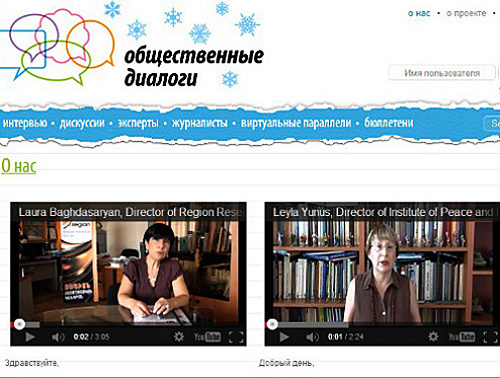Open the журналисты section
Image resolution: width=500 pixels, height=378 pixels.
click(200, 123)
